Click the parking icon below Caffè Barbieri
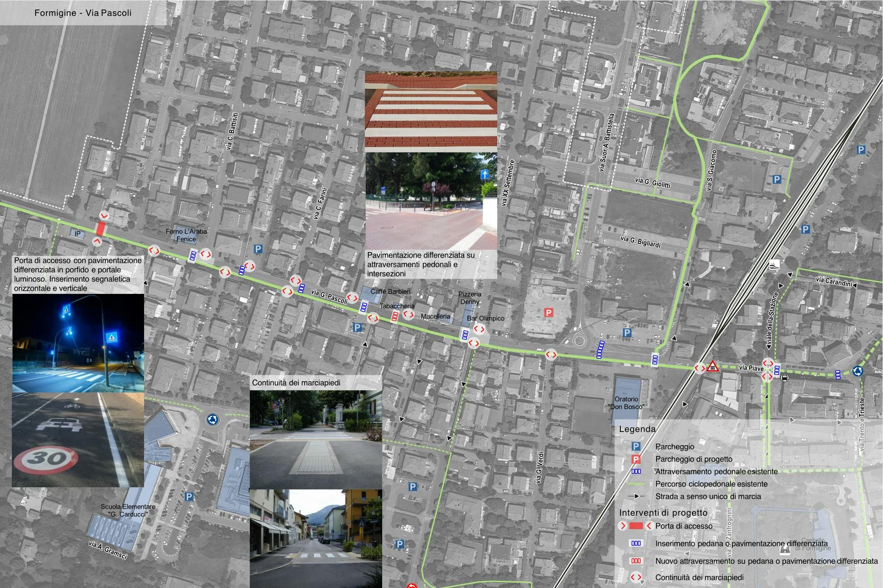Screen dimensions: 883x588 [357, 328]
